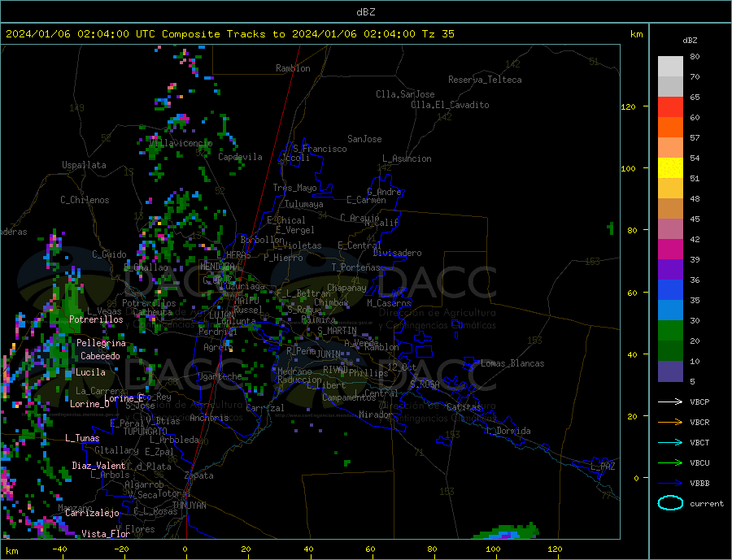
Task: Click the 'VBCP' legend label
Action: [699, 402]
